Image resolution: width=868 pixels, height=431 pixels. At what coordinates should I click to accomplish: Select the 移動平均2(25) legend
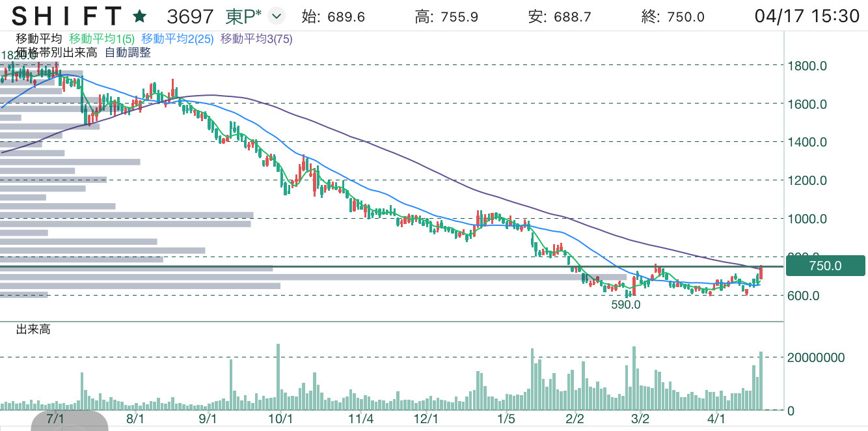point(178,39)
